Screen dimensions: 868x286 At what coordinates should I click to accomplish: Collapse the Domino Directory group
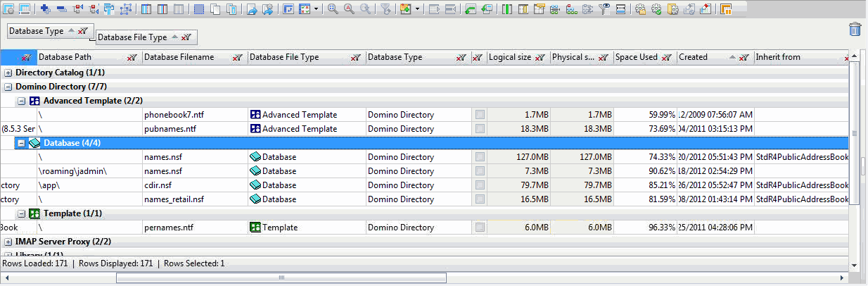click(x=8, y=87)
